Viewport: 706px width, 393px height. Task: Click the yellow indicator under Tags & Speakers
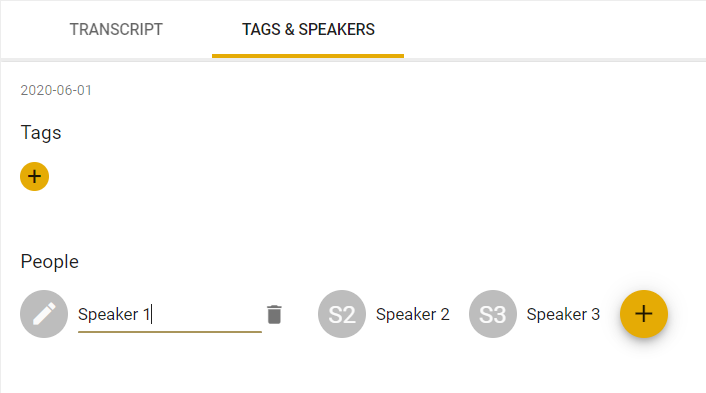point(308,56)
